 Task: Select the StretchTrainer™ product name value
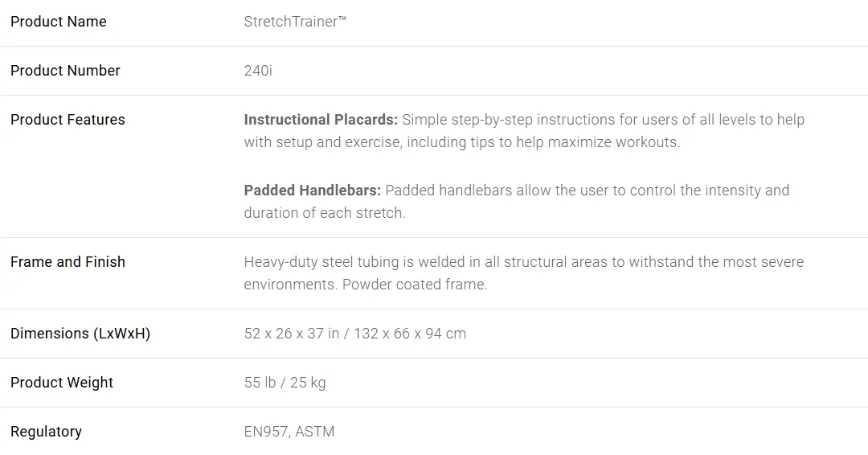pyautogui.click(x=295, y=22)
